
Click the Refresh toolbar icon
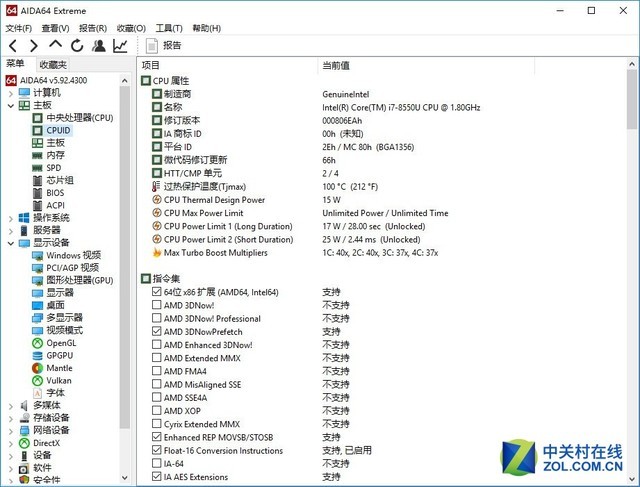[77, 45]
